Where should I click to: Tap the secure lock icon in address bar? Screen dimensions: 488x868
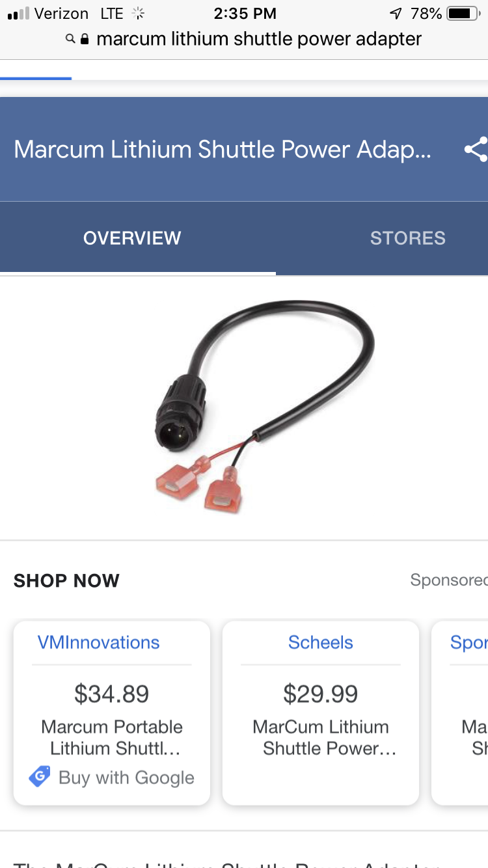(x=85, y=39)
